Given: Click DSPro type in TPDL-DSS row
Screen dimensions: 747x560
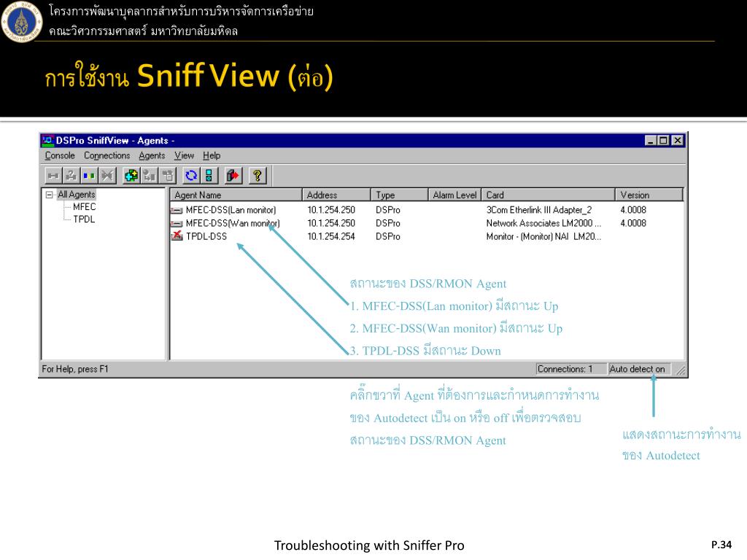Looking at the screenshot, I should point(388,236).
